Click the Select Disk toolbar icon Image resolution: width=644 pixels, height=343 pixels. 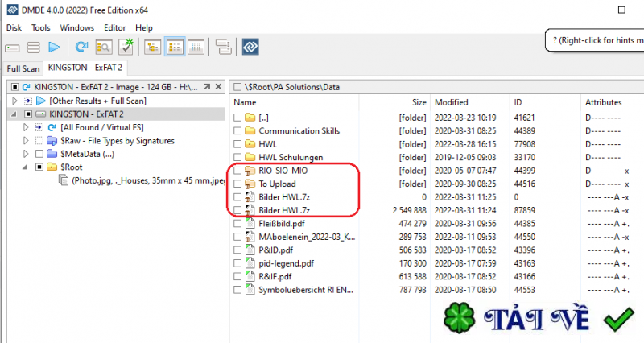(12, 48)
